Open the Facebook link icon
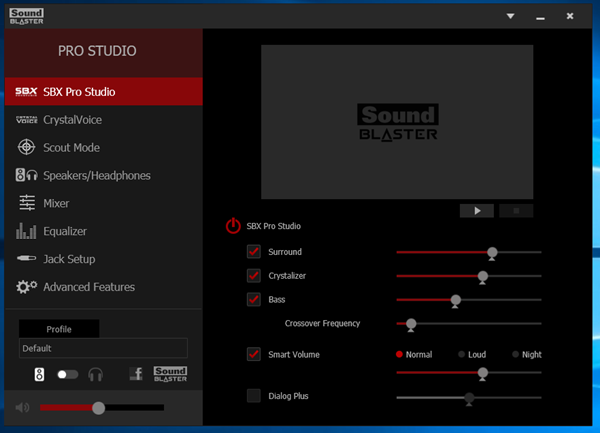This screenshot has height=433, width=600. [136, 374]
